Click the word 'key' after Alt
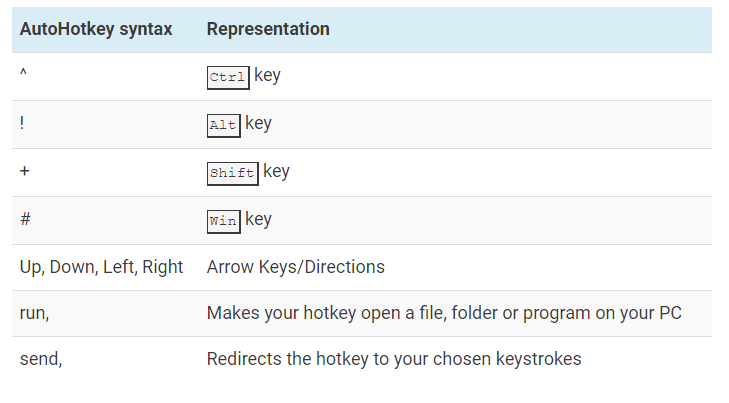This screenshot has height=403, width=729. click(x=258, y=124)
